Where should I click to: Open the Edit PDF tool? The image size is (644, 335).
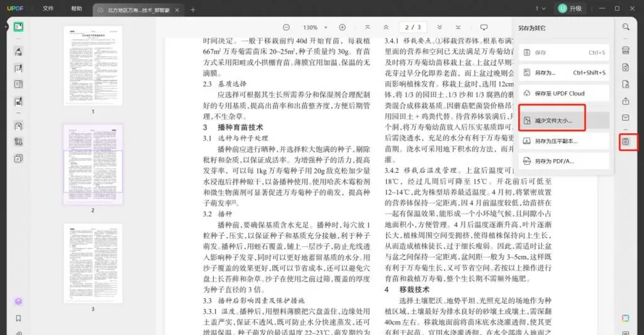[18, 68]
